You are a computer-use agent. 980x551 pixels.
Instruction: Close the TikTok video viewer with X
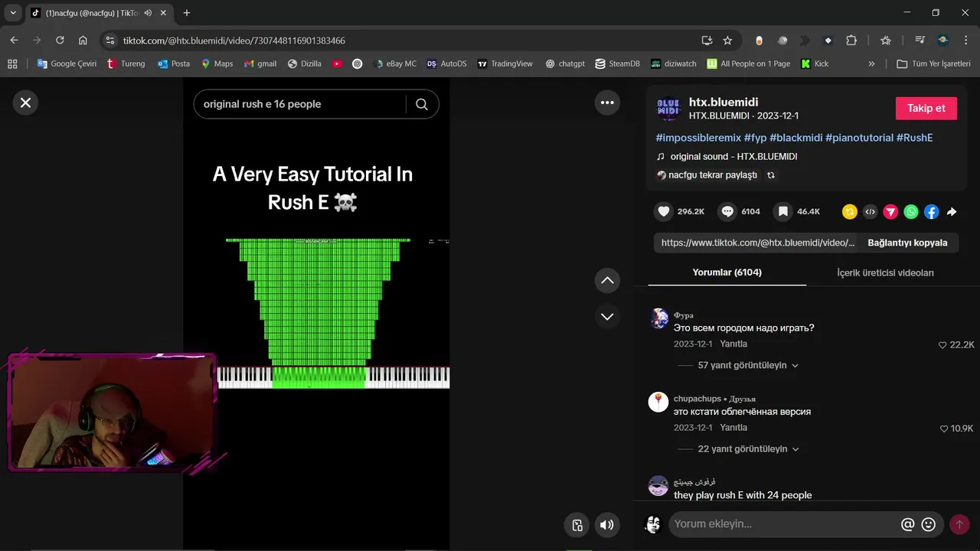click(25, 103)
